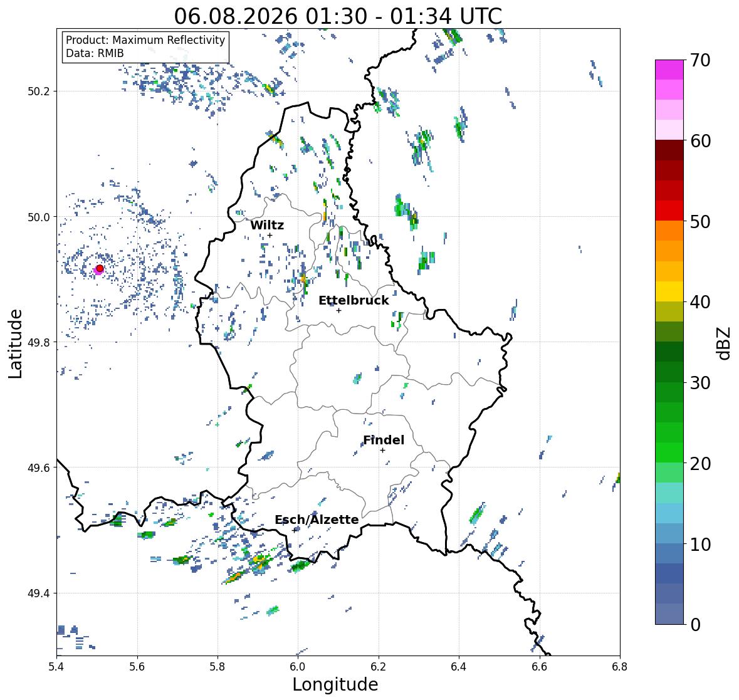The image size is (739, 700).
Task: Click the 50.0 latitude tick label
Action: pyautogui.click(x=39, y=217)
